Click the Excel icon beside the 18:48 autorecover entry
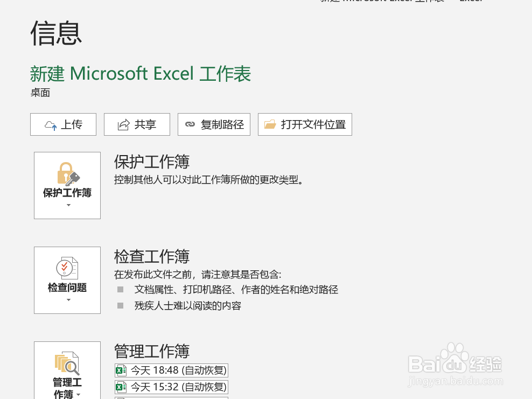The image size is (532, 399). coord(121,370)
